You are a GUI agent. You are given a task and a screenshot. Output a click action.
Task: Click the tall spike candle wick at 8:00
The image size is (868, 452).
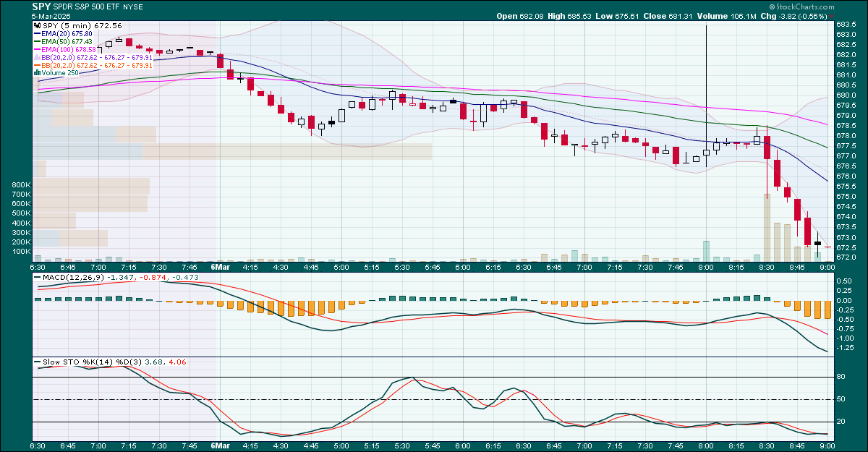[x=706, y=87]
